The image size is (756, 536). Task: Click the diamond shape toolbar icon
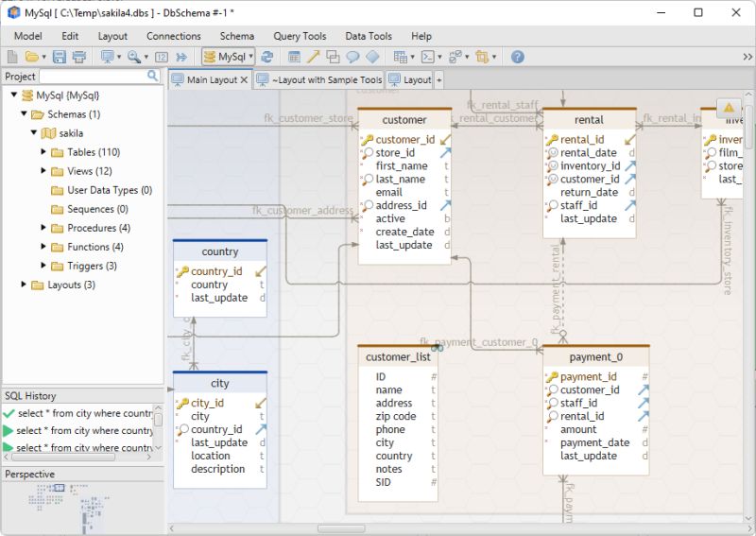[372, 57]
